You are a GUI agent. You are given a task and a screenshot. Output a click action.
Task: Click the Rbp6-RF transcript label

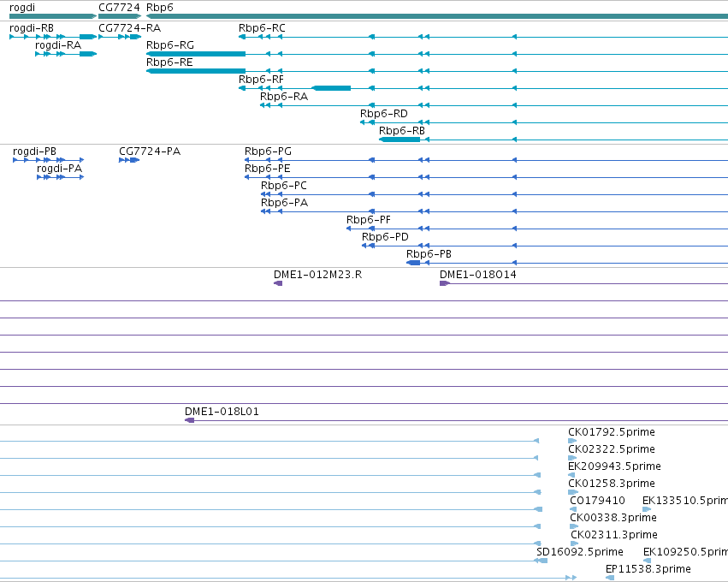[261, 80]
